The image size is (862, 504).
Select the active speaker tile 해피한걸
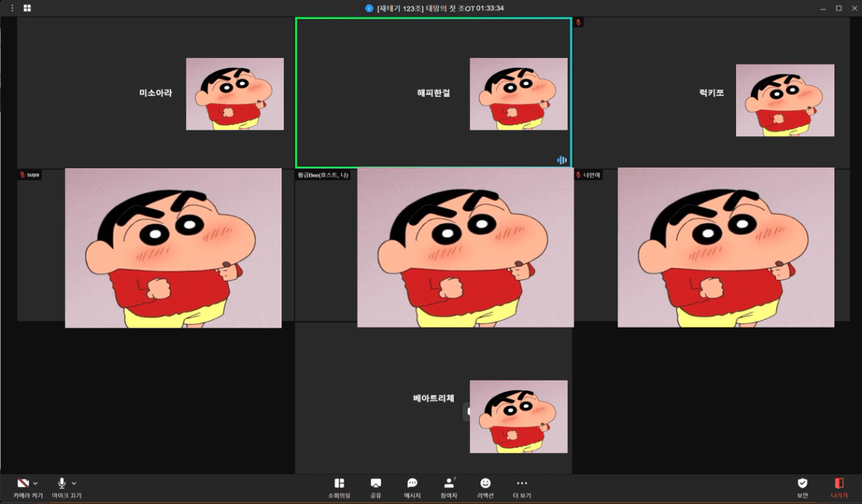point(433,92)
